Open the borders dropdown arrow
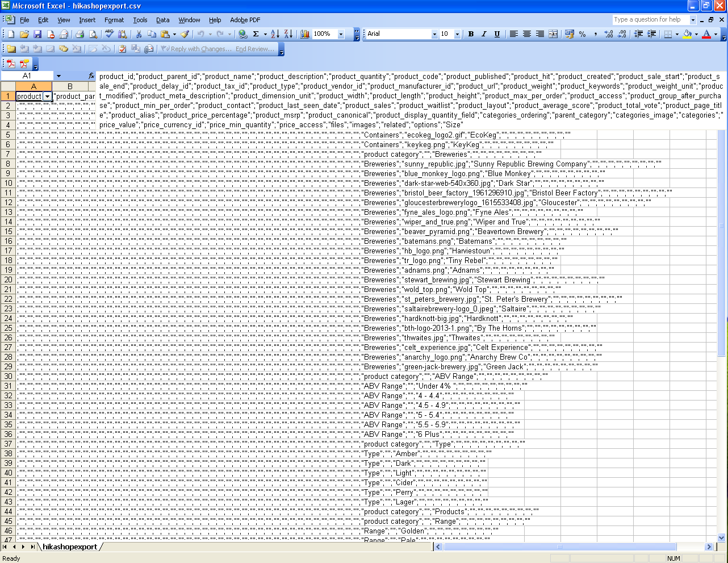Viewport: 728px width, 563px height. [677, 34]
